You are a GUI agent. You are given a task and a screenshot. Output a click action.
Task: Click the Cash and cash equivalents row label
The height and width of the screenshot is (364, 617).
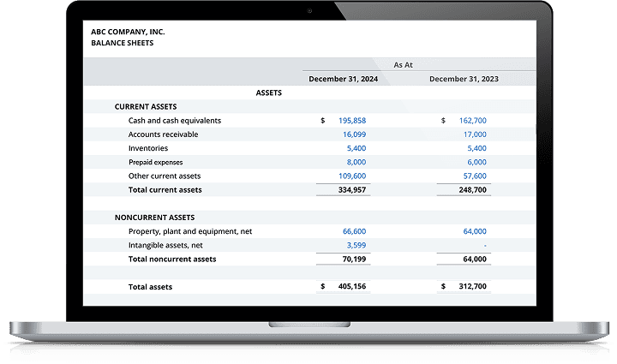click(174, 121)
